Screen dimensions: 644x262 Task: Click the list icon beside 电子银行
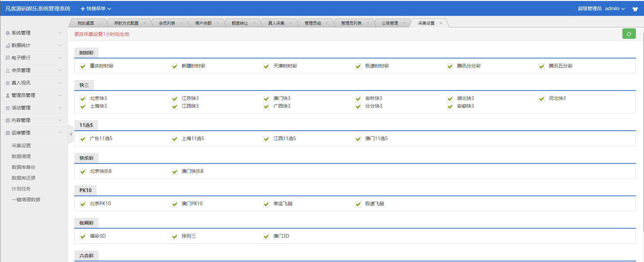tap(8, 58)
